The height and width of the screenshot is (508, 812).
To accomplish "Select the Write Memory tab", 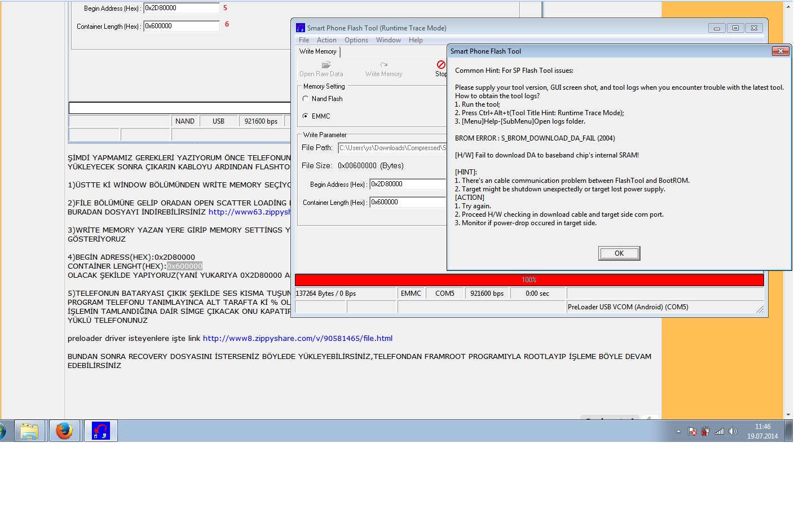I will coord(318,51).
